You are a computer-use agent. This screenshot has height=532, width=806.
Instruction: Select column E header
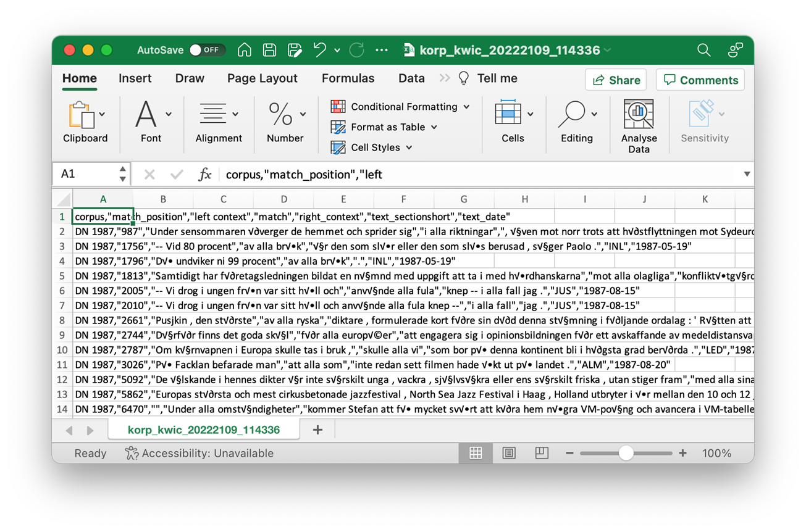point(343,199)
